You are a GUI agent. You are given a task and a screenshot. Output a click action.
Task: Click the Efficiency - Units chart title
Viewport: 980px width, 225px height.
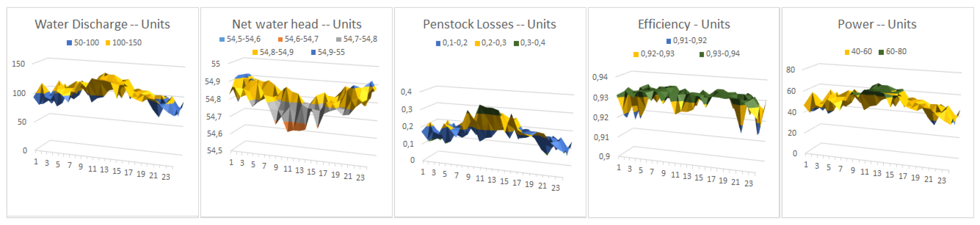(x=684, y=24)
